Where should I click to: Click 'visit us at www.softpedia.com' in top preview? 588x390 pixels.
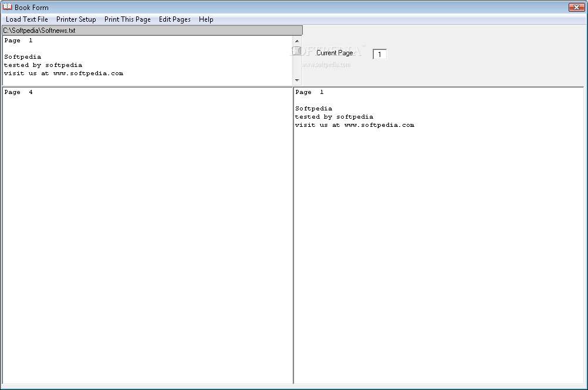(x=64, y=73)
